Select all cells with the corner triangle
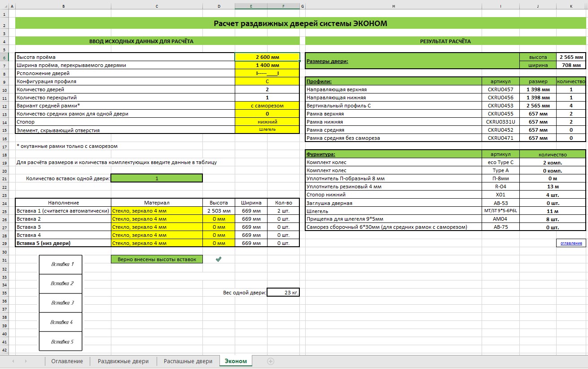 [4, 6]
